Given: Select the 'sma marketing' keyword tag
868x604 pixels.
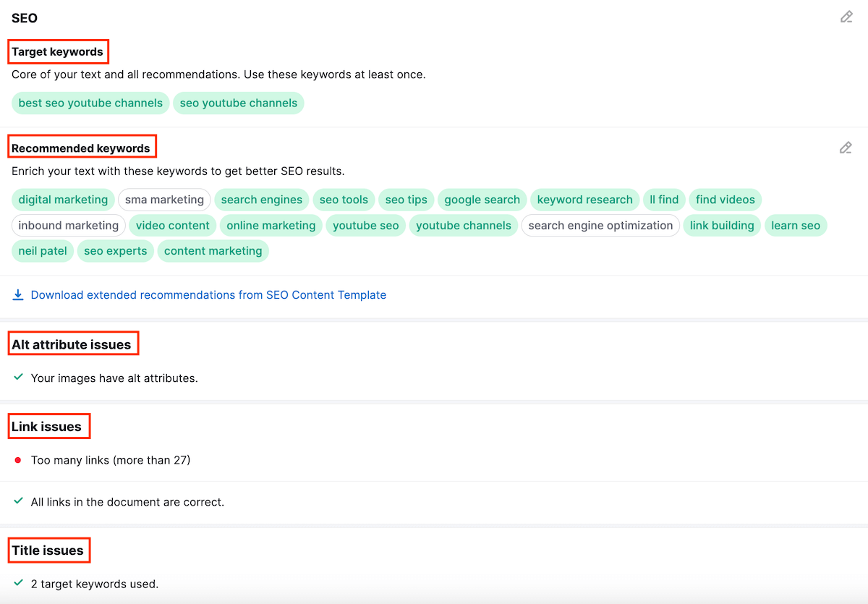Looking at the screenshot, I should coord(164,200).
